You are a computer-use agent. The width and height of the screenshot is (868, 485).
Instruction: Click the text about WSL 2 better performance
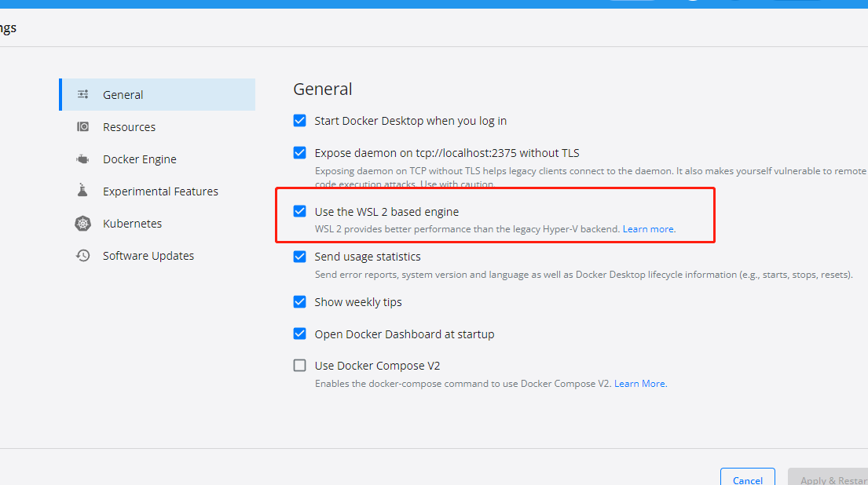click(x=467, y=229)
